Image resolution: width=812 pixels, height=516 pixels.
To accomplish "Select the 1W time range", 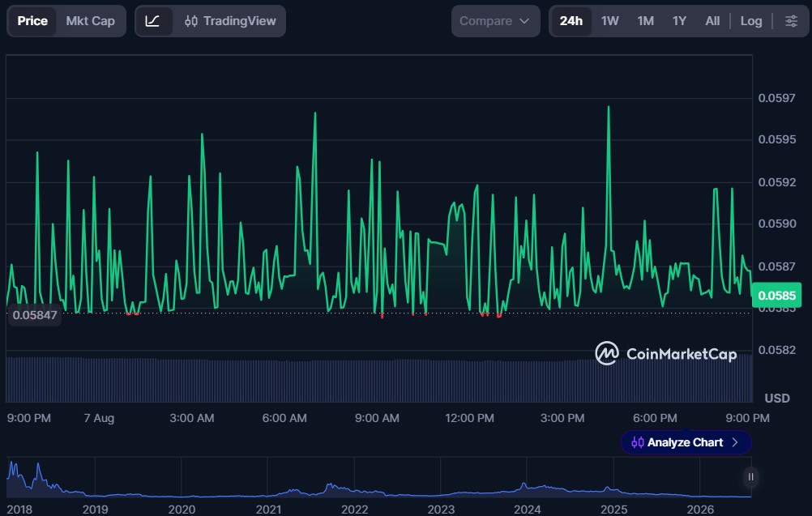I will click(x=609, y=21).
